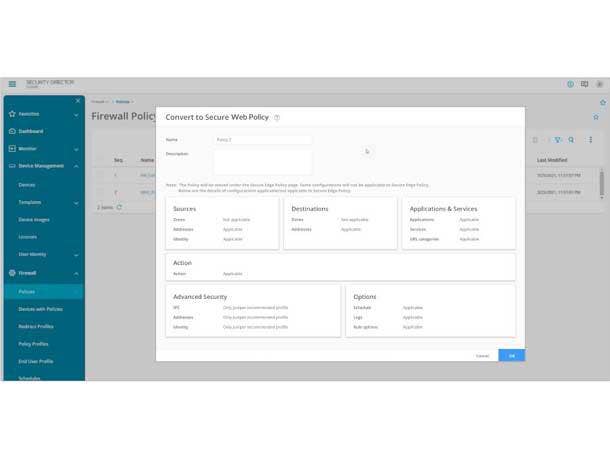Open the table filter icon
The height and width of the screenshot is (457, 610).
[x=558, y=140]
